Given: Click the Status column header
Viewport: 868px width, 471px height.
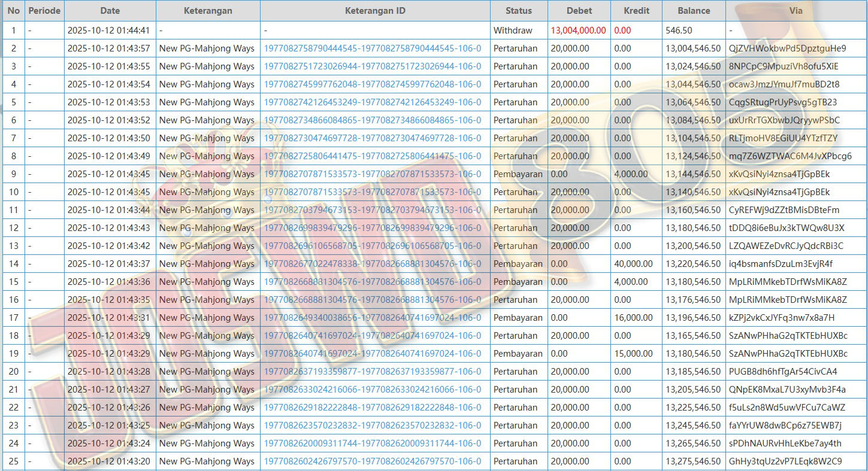Looking at the screenshot, I should [518, 11].
